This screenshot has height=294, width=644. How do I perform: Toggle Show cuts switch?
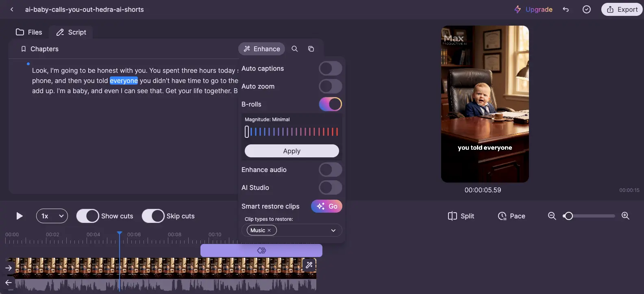pos(87,216)
